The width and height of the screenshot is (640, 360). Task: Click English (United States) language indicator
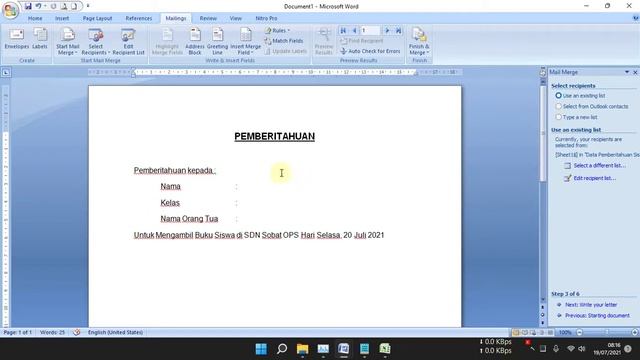(116, 332)
